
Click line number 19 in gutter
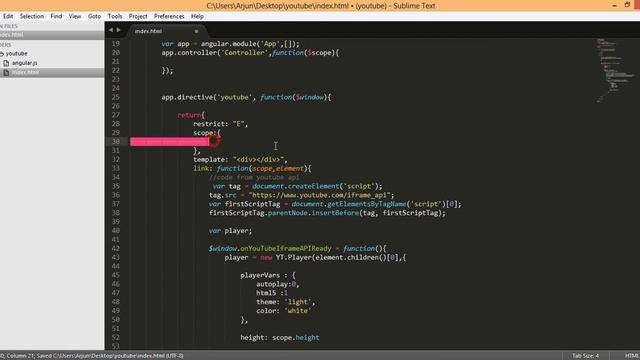click(116, 44)
